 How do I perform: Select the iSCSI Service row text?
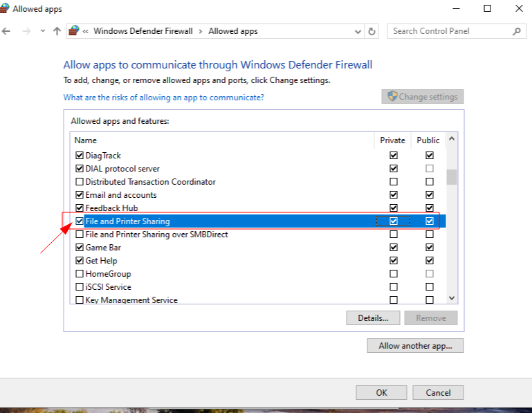(108, 287)
